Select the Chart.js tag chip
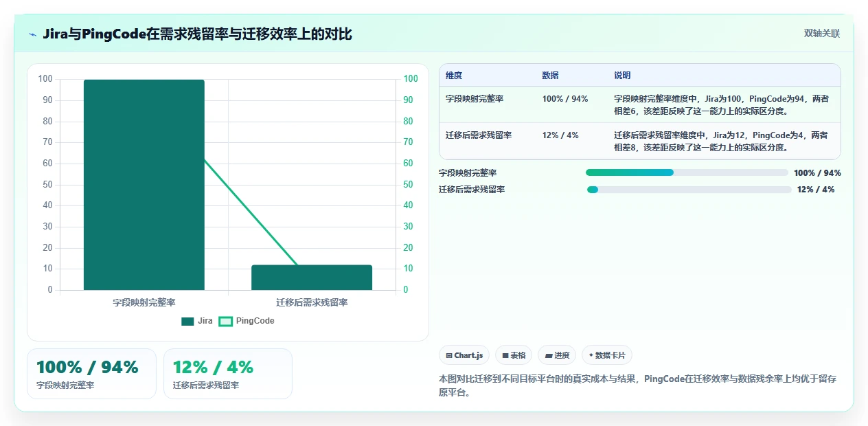This screenshot has height=426, width=868. 464,355
